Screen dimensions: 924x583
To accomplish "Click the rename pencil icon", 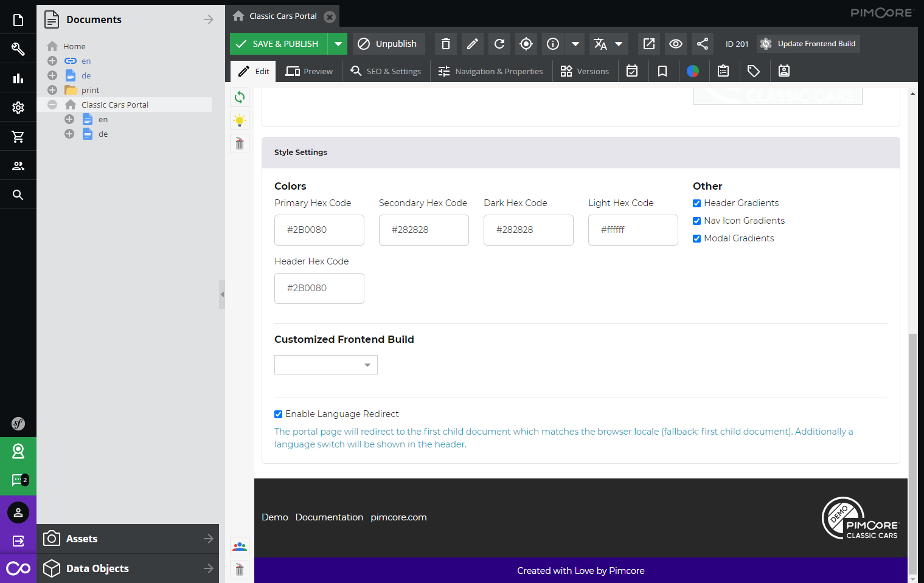I will [x=473, y=44].
